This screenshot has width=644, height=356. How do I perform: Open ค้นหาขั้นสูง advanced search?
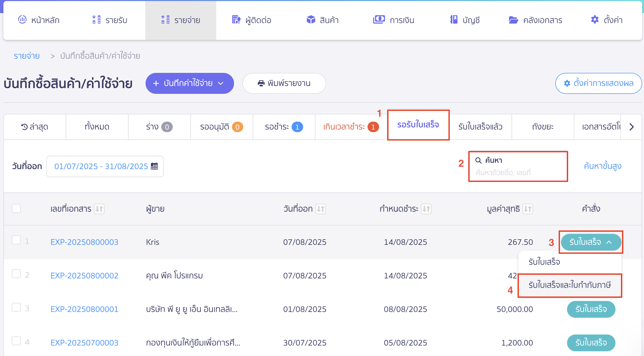tap(603, 166)
